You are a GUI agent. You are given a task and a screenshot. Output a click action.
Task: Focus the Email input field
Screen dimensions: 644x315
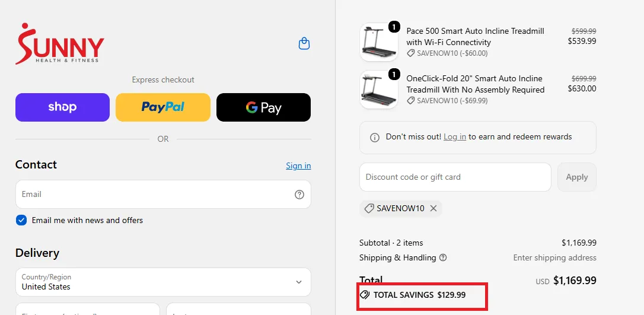coord(163,194)
